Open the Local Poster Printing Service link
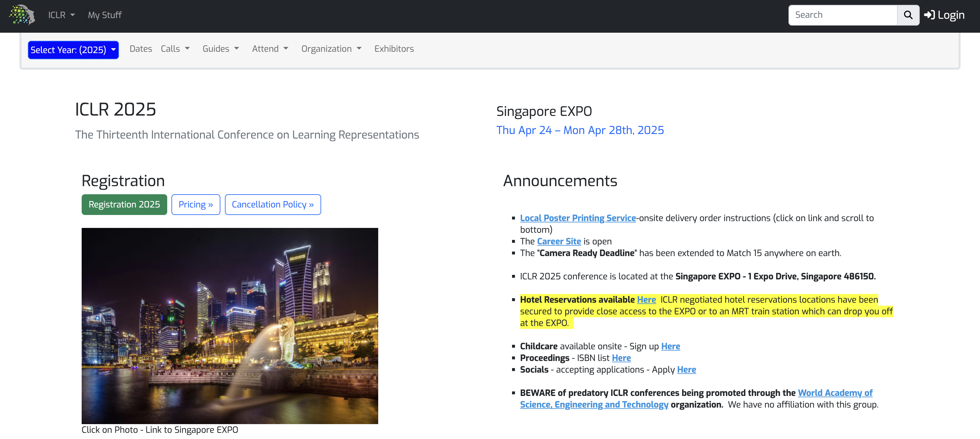 (577, 218)
